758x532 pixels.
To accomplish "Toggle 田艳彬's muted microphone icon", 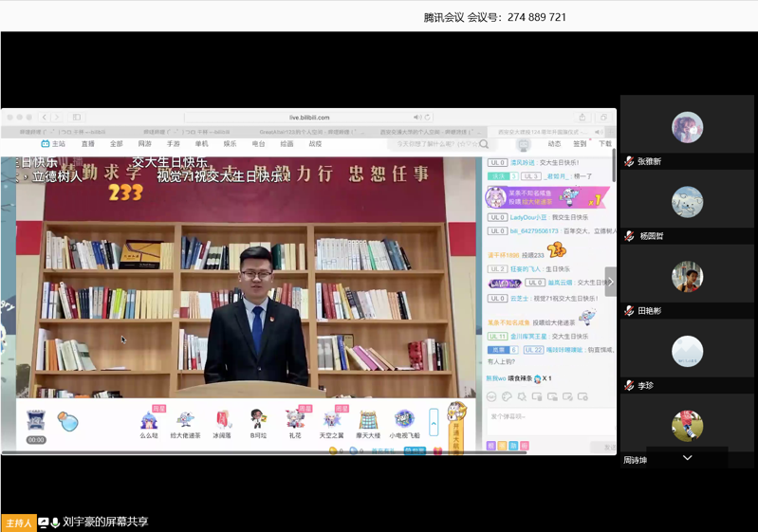I will tap(628, 311).
